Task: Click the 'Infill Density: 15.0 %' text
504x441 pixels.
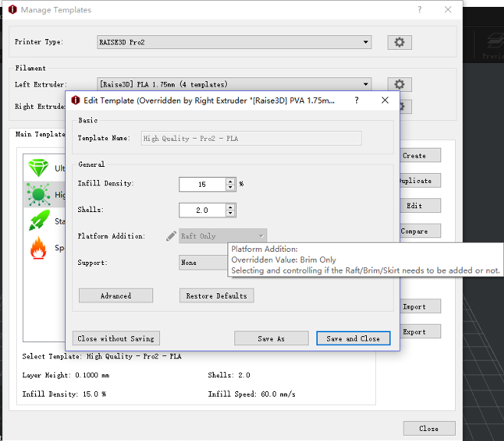Action: [x=64, y=394]
